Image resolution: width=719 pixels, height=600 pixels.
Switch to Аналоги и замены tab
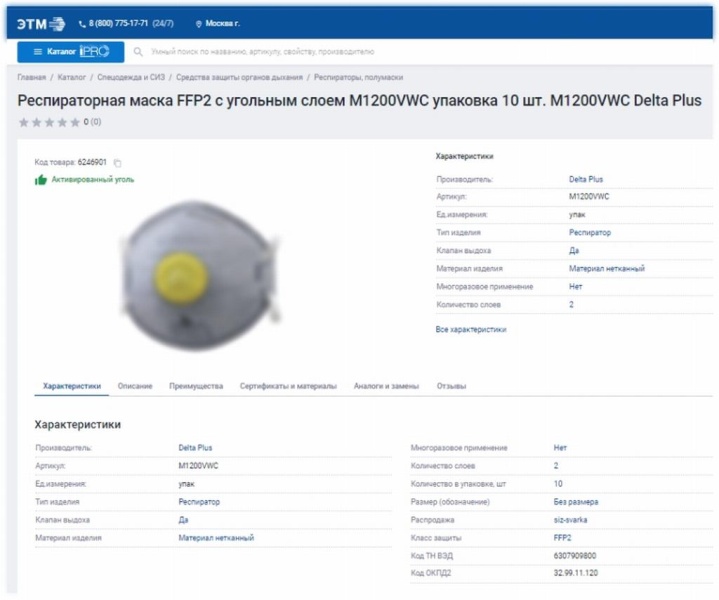tap(386, 386)
